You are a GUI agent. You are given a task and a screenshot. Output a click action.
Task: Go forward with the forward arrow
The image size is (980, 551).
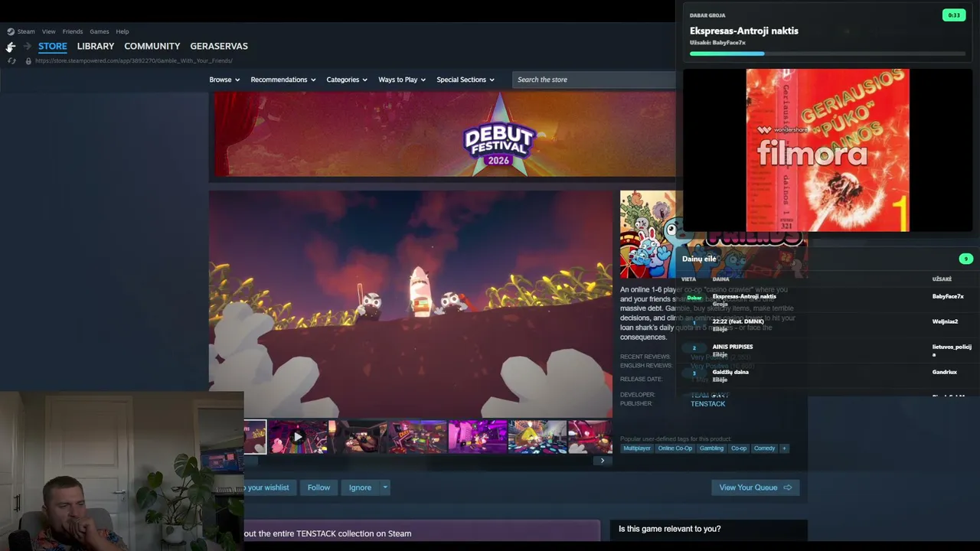27,47
